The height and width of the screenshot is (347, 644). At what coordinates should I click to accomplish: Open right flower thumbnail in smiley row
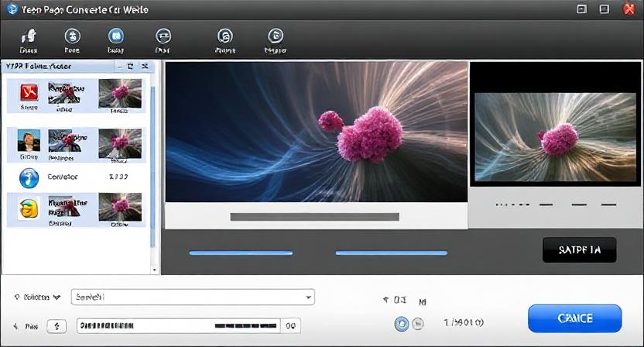[120, 208]
